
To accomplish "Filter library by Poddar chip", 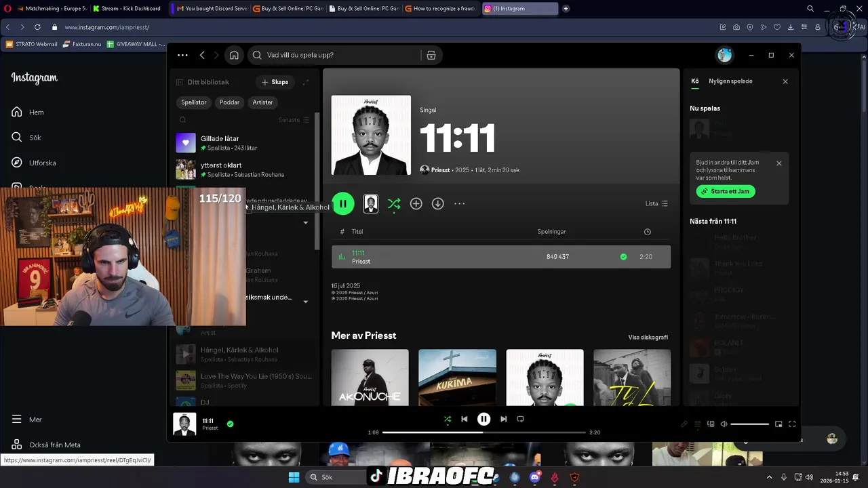I will [229, 102].
